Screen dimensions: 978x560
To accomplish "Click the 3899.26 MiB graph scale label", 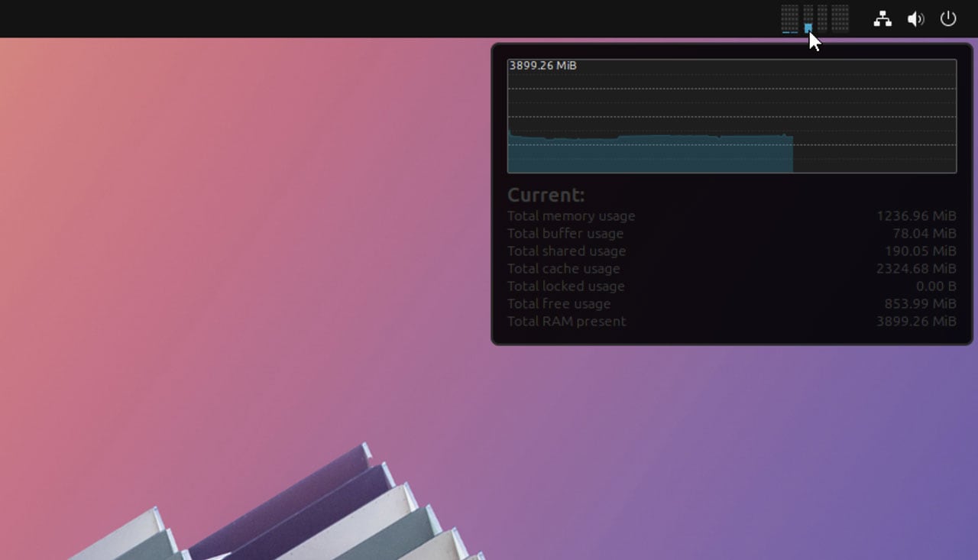I will tap(543, 66).
